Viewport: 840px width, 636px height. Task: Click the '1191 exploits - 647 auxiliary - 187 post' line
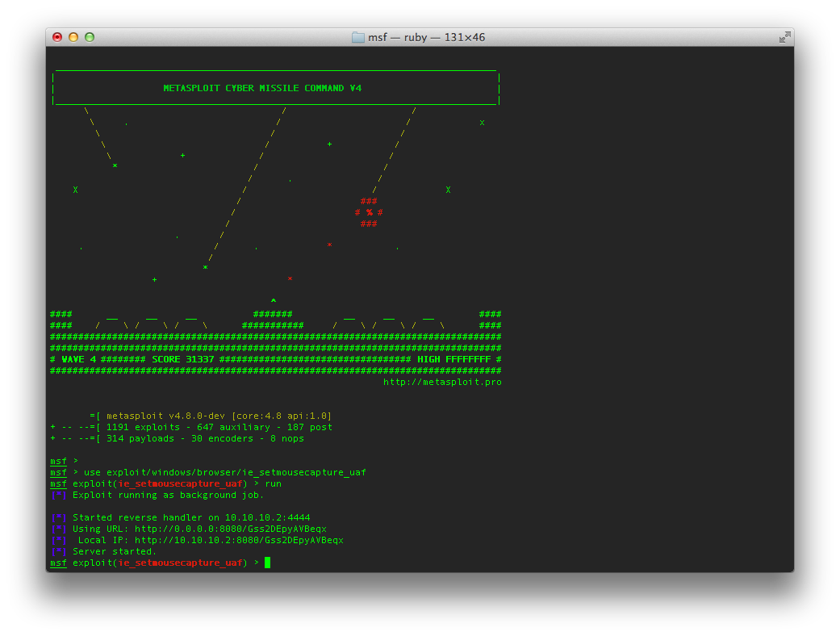click(x=219, y=427)
